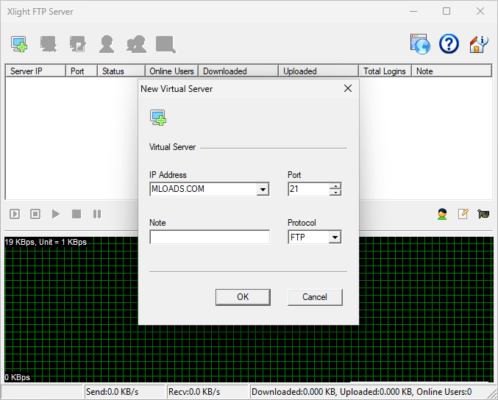Click the Total Logins column header
Viewport: 498px width, 400px height.
click(x=385, y=71)
